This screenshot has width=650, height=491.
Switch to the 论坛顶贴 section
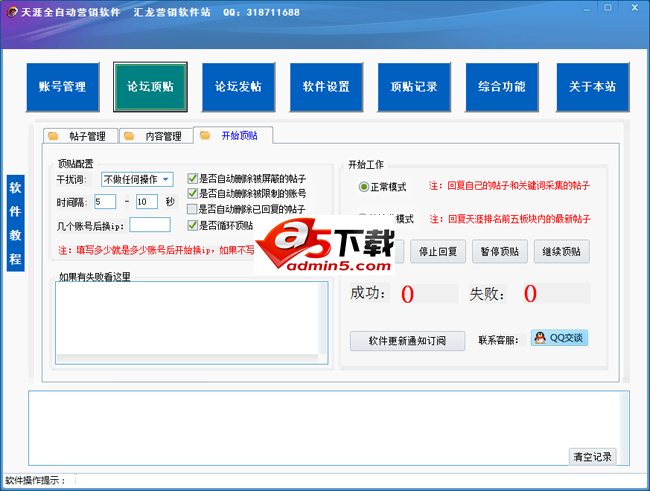150,87
